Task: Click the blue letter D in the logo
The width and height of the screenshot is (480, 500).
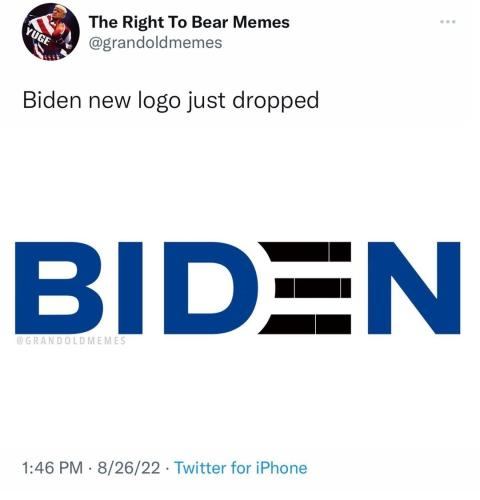Action: tap(211, 288)
